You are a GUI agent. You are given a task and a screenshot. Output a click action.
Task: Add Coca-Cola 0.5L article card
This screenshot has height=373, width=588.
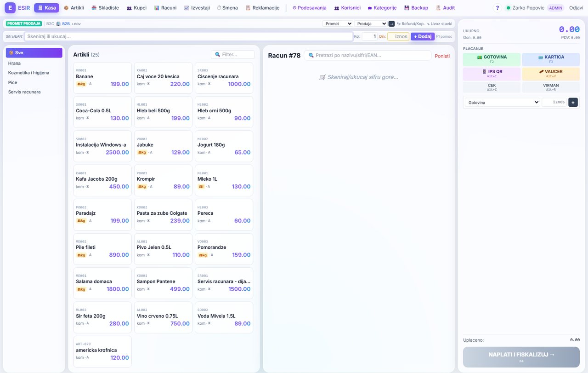pyautogui.click(x=102, y=112)
